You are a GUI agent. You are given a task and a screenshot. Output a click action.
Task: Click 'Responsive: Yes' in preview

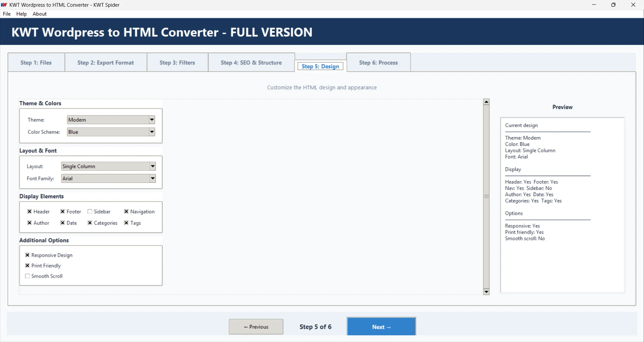[523, 226]
